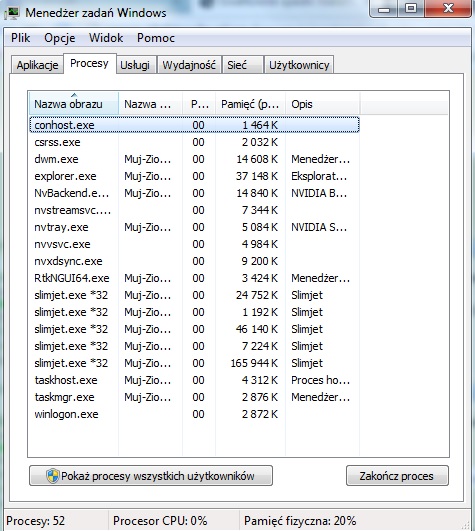
Task: Click the Eksplorat... description cell
Action: click(319, 176)
